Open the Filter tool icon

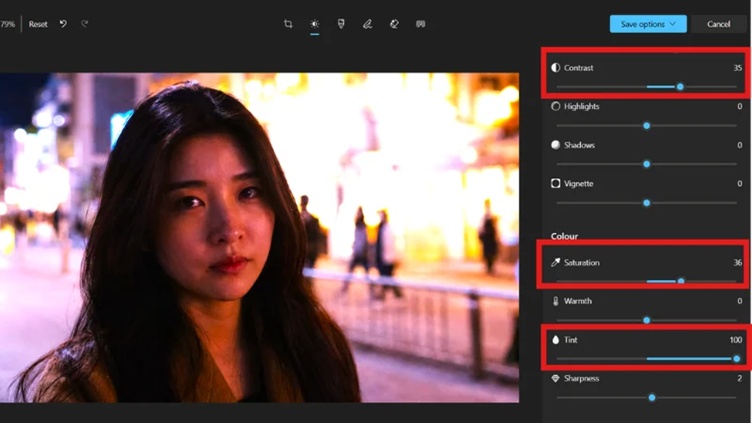(341, 24)
